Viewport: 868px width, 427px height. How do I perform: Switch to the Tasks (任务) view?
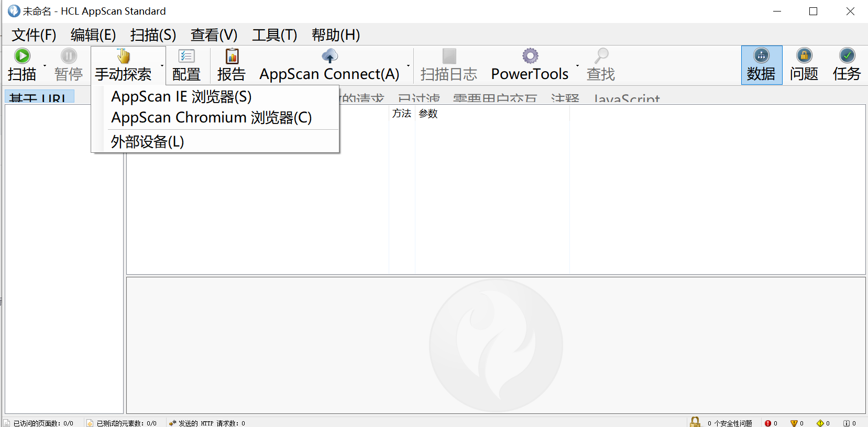(847, 65)
